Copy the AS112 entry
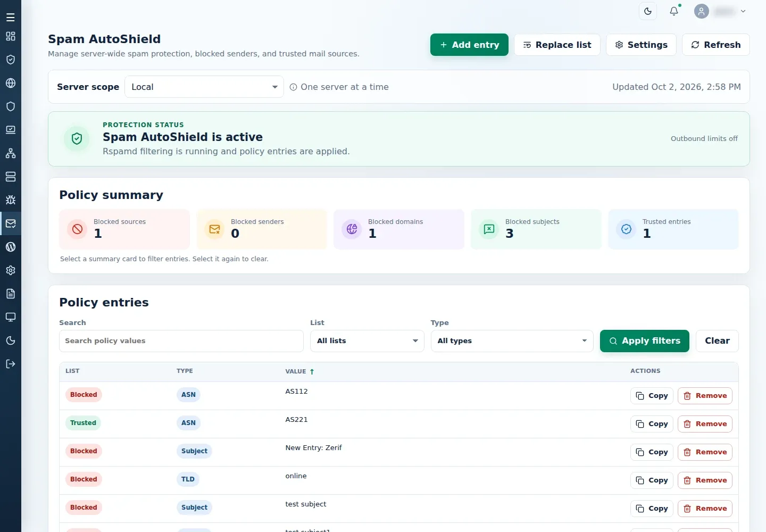The height and width of the screenshot is (532, 766). click(x=652, y=396)
